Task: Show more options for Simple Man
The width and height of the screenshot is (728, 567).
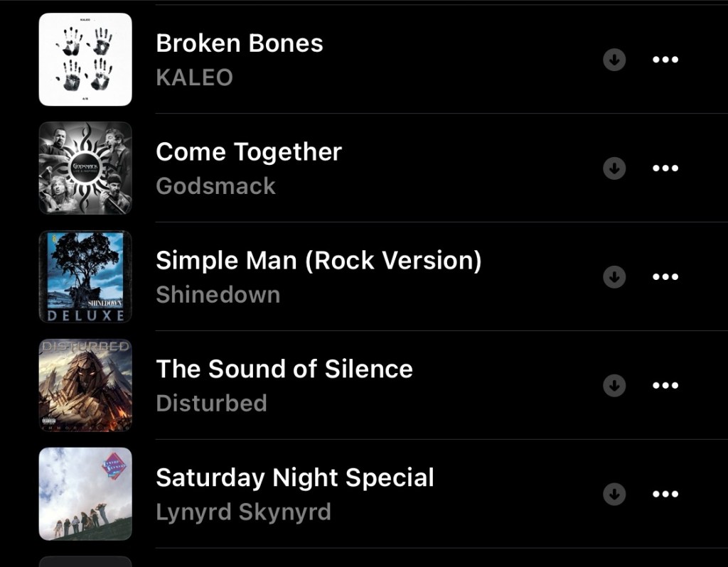Action: 665,277
